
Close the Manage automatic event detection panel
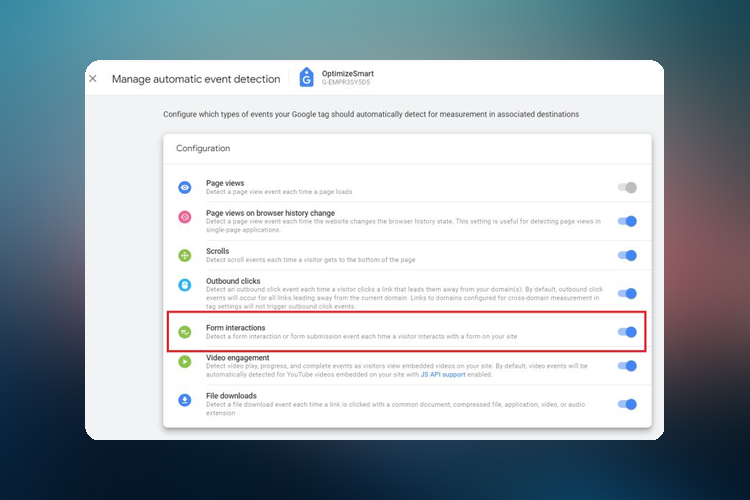93,78
